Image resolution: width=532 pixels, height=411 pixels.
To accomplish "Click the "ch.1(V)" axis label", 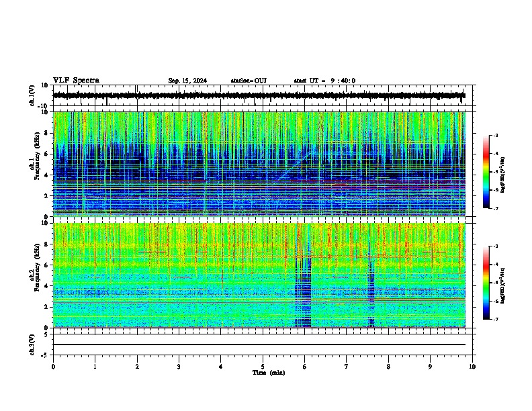I will pos(32,95).
